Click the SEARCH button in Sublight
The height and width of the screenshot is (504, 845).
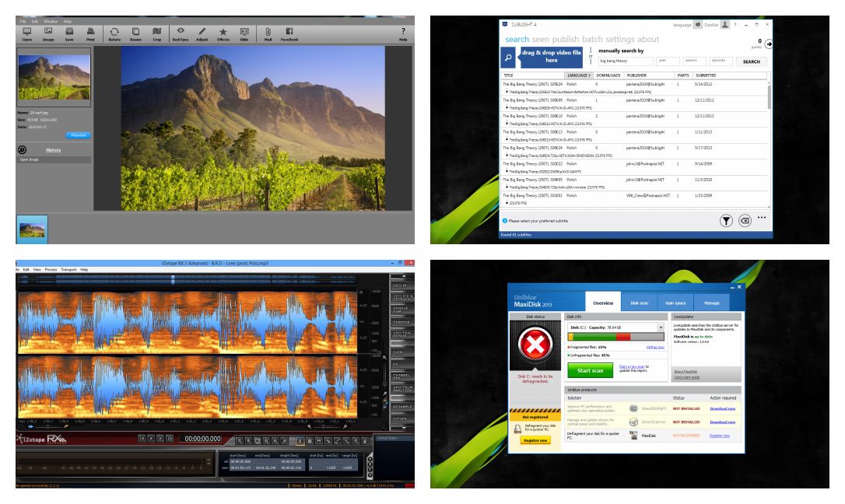pyautogui.click(x=751, y=61)
